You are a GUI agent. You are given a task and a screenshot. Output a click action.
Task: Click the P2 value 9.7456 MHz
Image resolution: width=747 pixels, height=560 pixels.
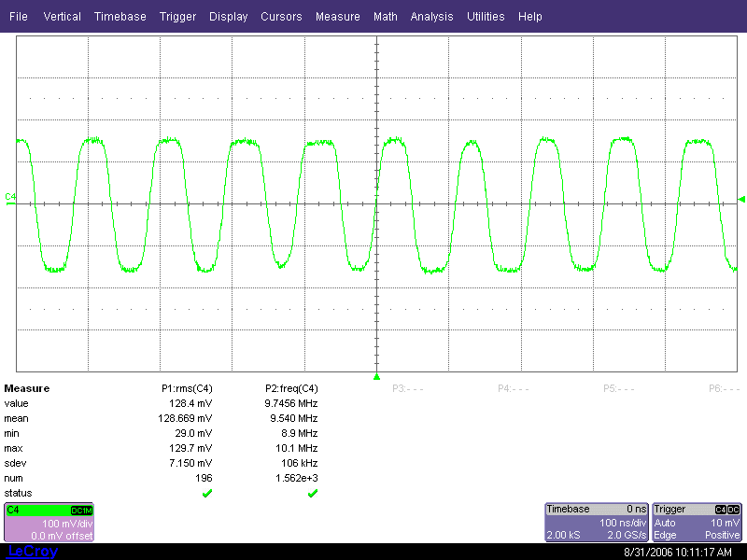point(291,403)
